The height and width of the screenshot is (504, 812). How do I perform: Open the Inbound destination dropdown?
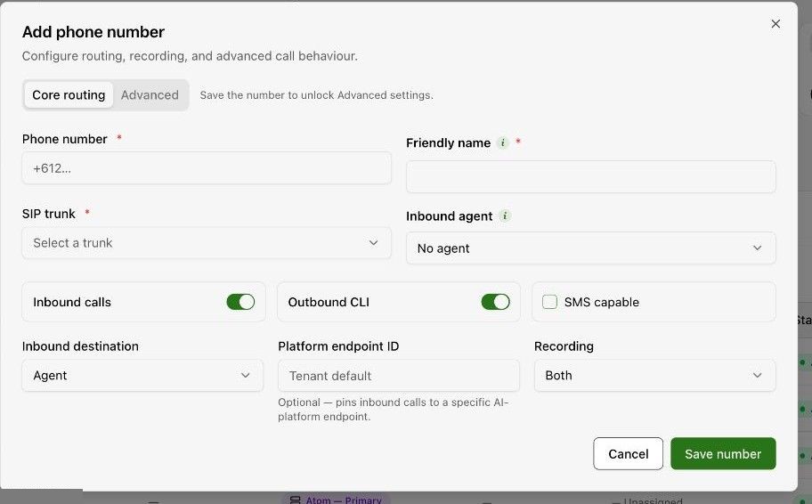(142, 376)
